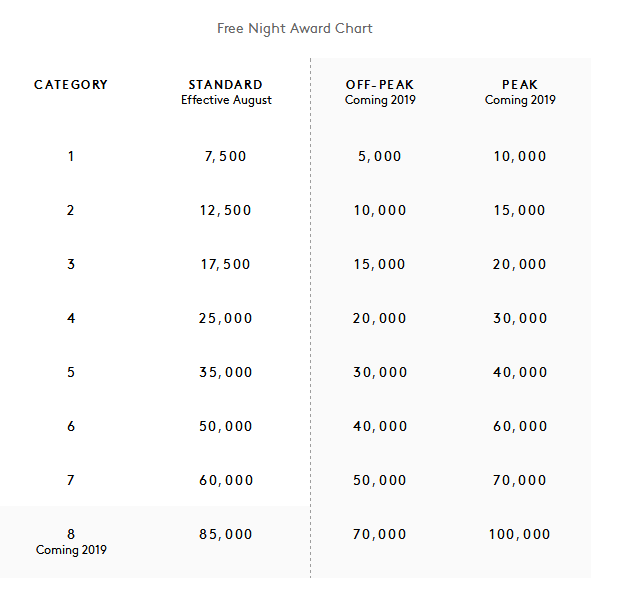This screenshot has width=617, height=599.
Task: Select category 8 standard value 85,000
Action: click(x=225, y=534)
